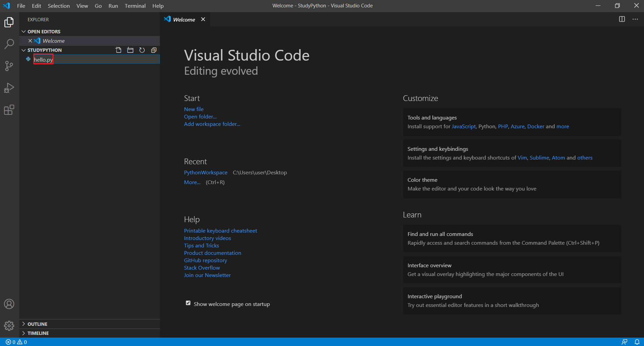Open the Accounts menu icon
The width and height of the screenshot is (644, 346).
pyautogui.click(x=9, y=304)
